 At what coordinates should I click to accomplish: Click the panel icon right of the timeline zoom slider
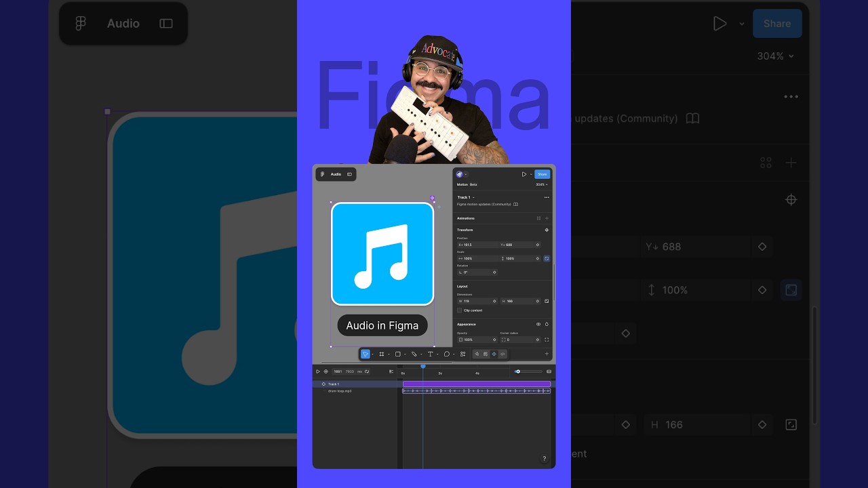[549, 371]
